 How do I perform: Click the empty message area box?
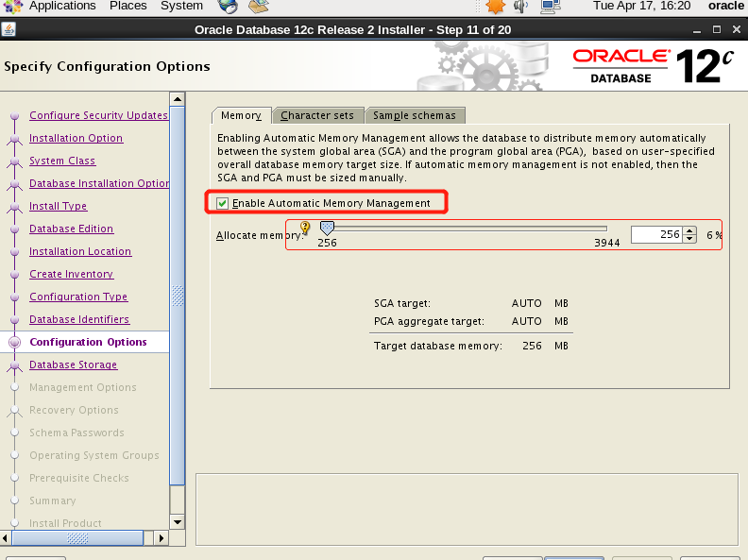(467, 509)
